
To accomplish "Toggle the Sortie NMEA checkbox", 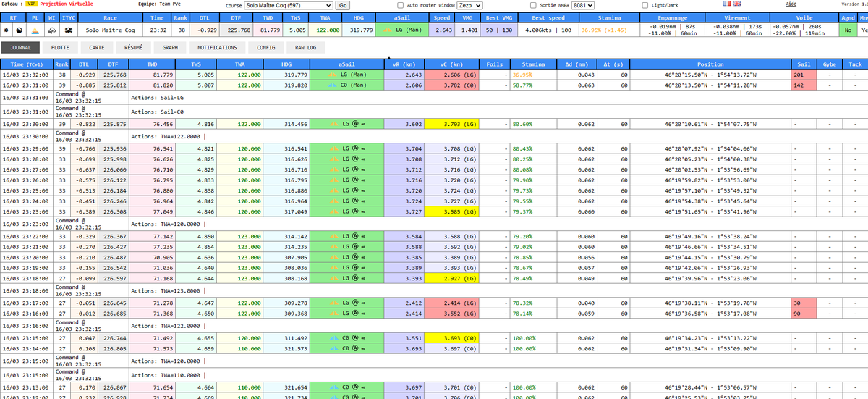I will tap(532, 5).
